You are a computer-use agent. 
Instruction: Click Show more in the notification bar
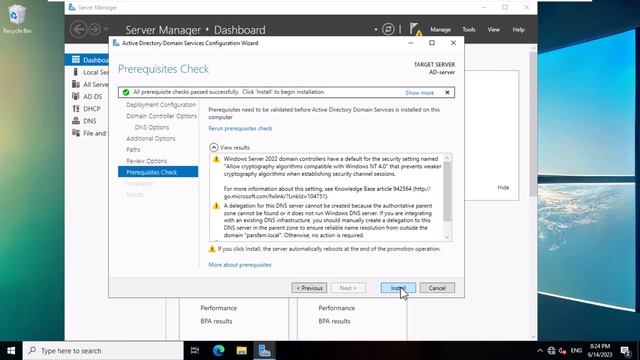point(420,93)
